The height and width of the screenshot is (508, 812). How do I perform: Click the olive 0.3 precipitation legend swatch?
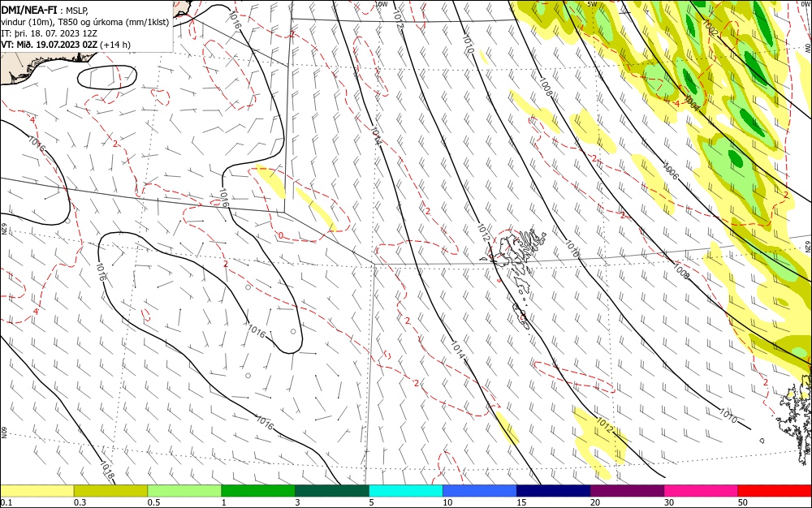point(110,491)
